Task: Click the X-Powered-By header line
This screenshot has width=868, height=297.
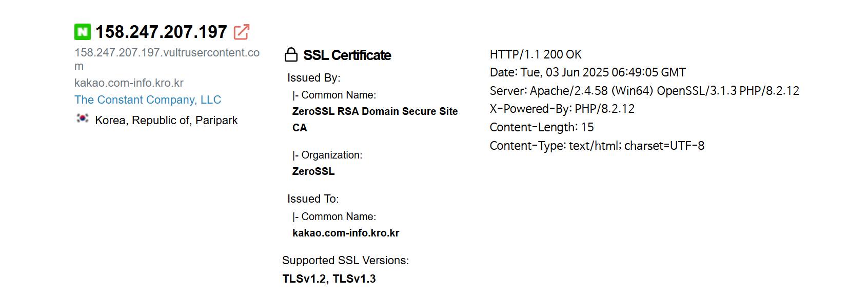Action: pyautogui.click(x=562, y=109)
